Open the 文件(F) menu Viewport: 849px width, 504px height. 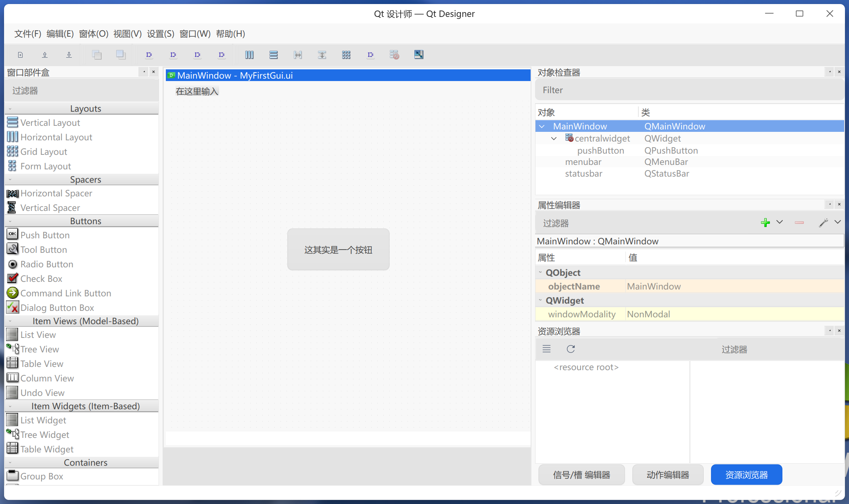[x=28, y=34]
